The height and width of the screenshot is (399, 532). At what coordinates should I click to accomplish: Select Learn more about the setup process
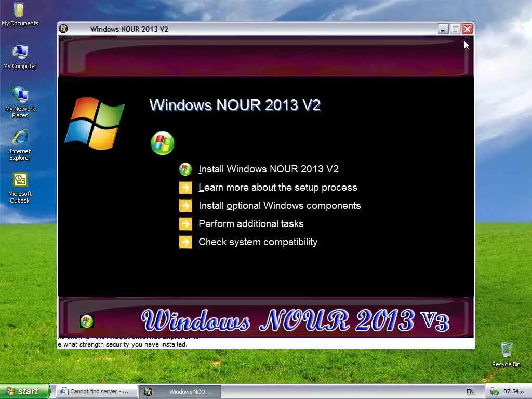click(277, 187)
